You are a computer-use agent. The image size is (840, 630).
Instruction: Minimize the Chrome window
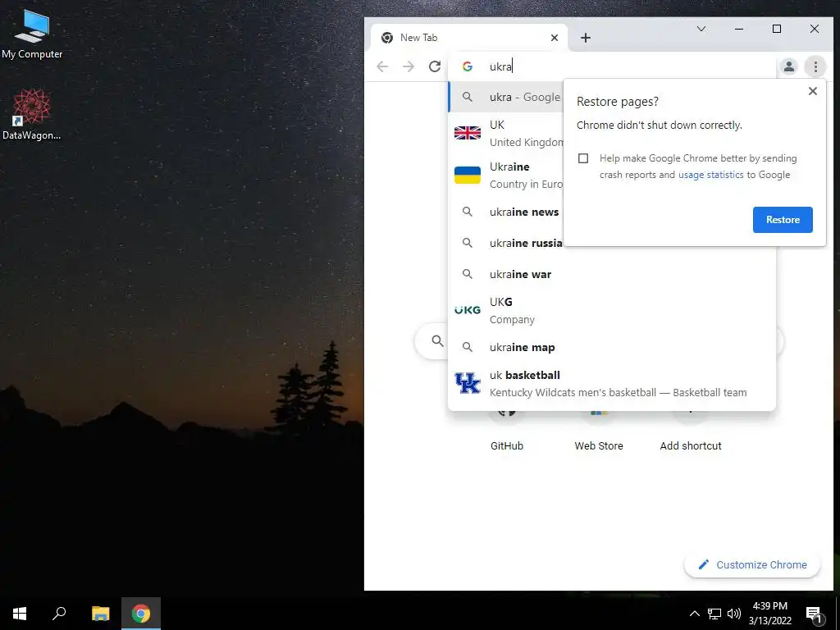[x=739, y=29]
